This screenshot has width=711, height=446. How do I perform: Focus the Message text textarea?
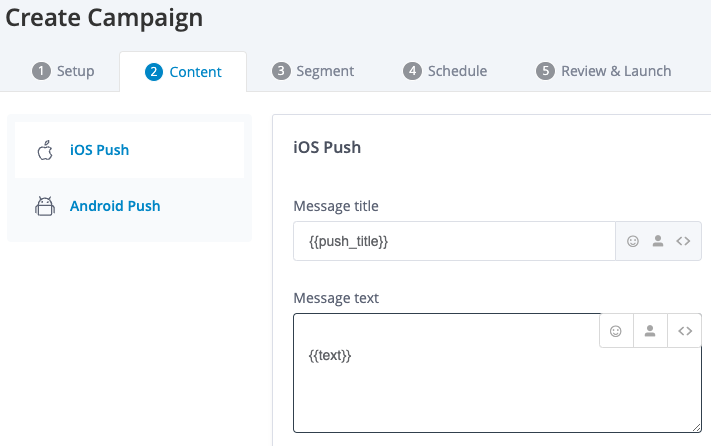point(450,385)
